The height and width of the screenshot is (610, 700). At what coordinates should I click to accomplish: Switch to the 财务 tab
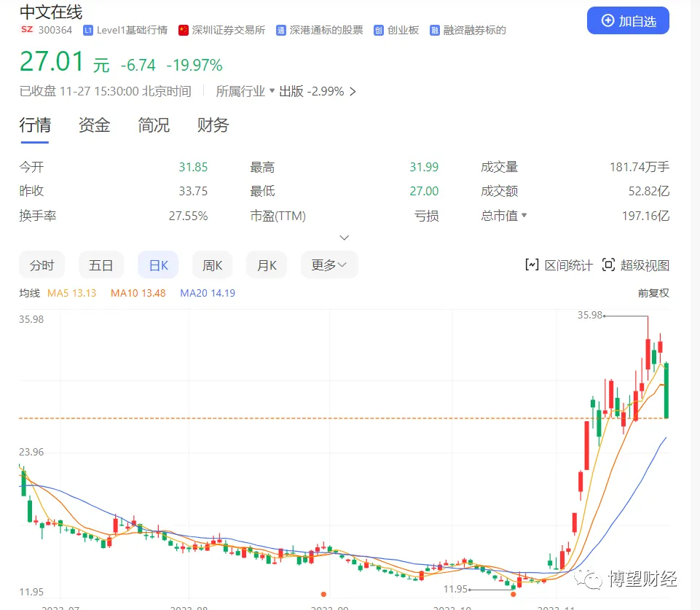coord(213,125)
